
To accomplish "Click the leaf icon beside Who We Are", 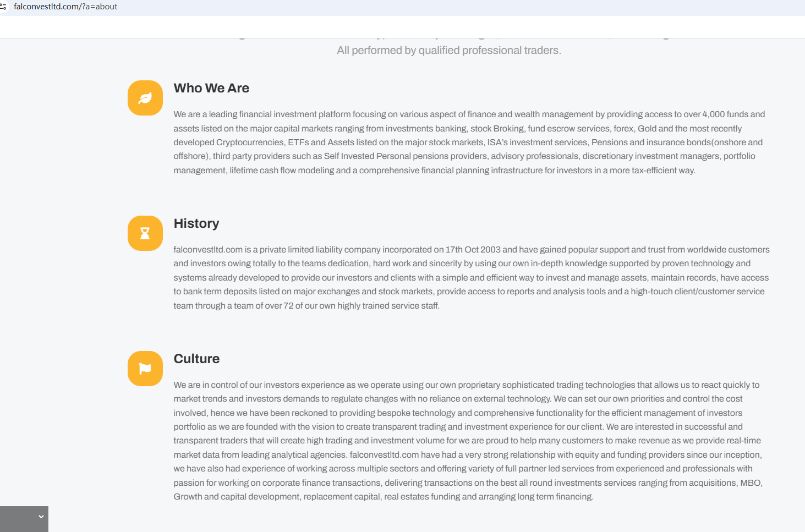I will pos(145,98).
